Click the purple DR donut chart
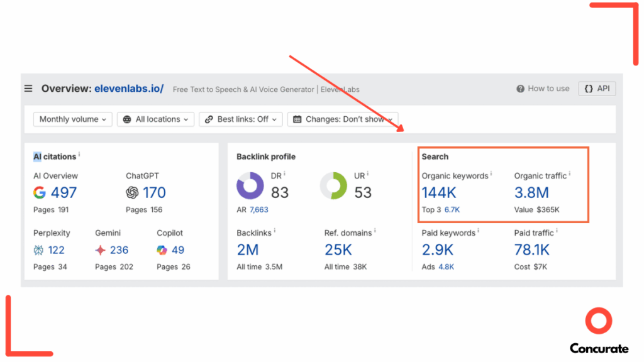 [x=250, y=185]
